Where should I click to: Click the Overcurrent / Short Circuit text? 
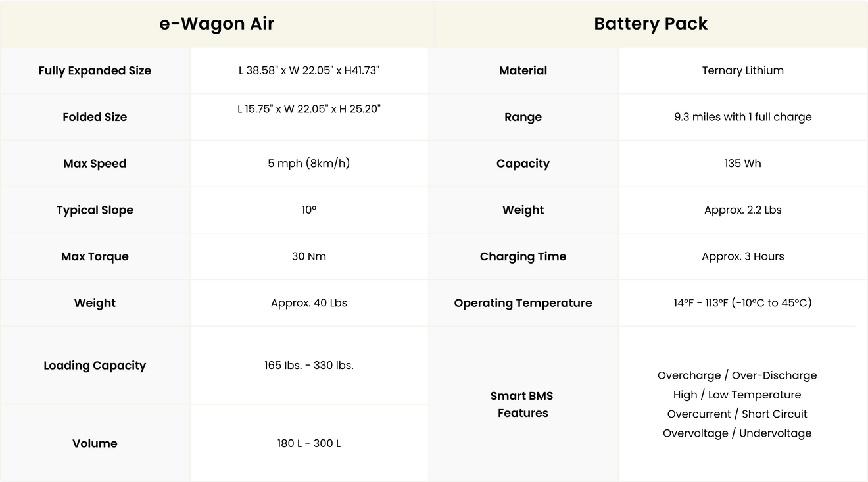(736, 414)
